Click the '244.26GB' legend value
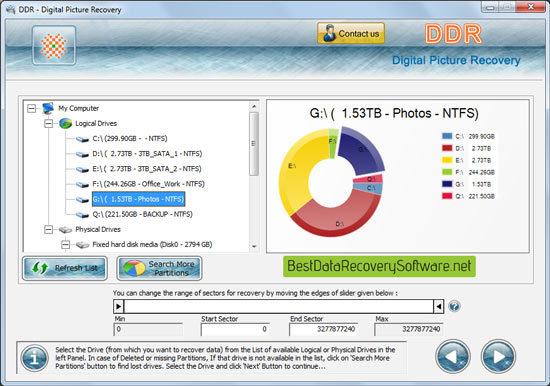550x386 pixels. 481,172
